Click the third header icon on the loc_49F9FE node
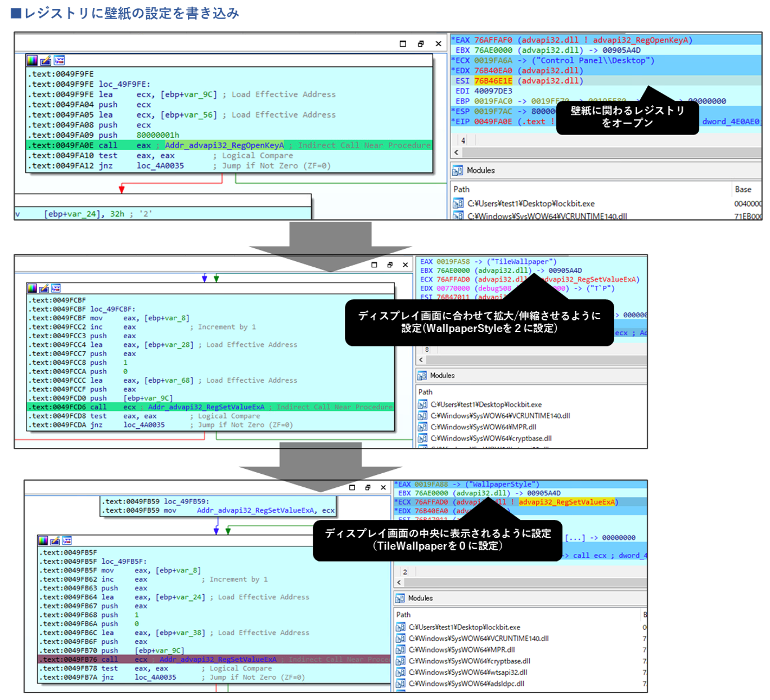This screenshot has height=700, width=770. click(59, 60)
